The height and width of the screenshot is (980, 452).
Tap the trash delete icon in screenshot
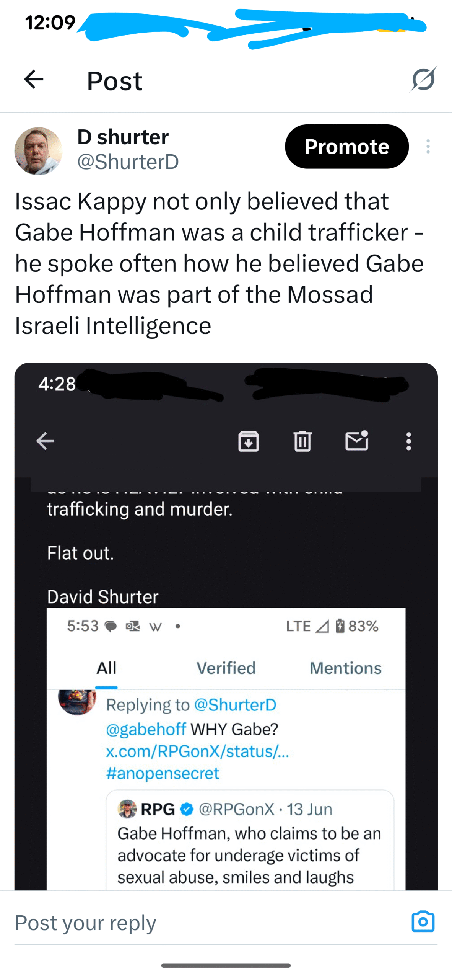point(302,441)
